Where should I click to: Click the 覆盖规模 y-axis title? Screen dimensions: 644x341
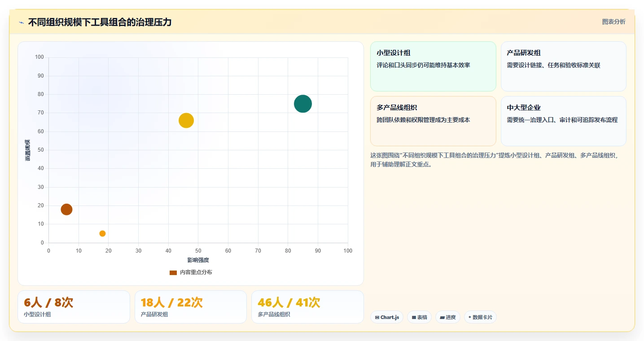(28, 150)
